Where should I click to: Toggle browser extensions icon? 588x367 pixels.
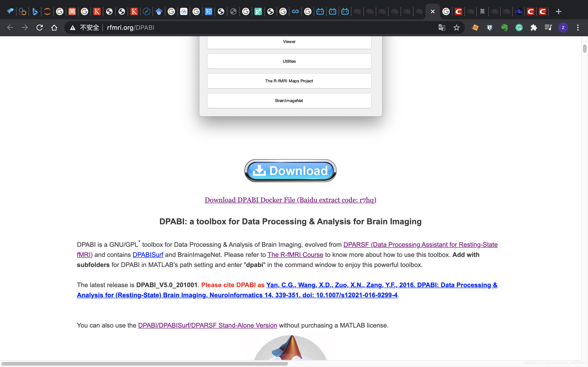534,28
